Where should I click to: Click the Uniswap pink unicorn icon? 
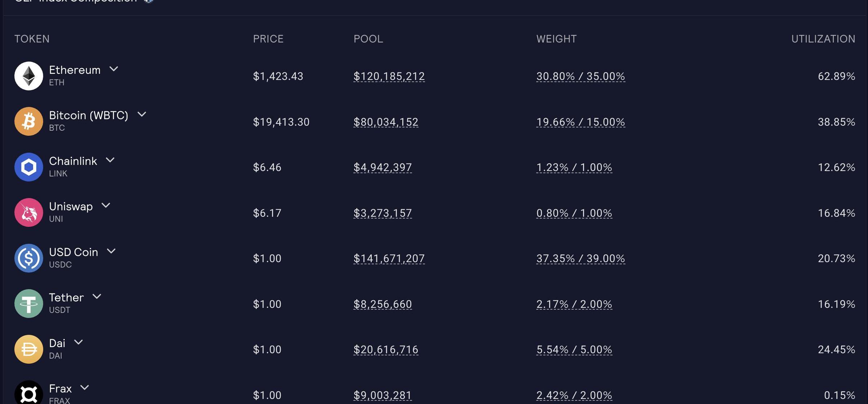[29, 212]
